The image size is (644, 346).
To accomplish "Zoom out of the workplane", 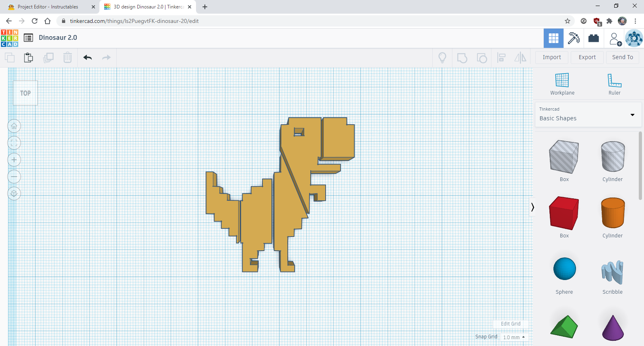I will coord(14,177).
